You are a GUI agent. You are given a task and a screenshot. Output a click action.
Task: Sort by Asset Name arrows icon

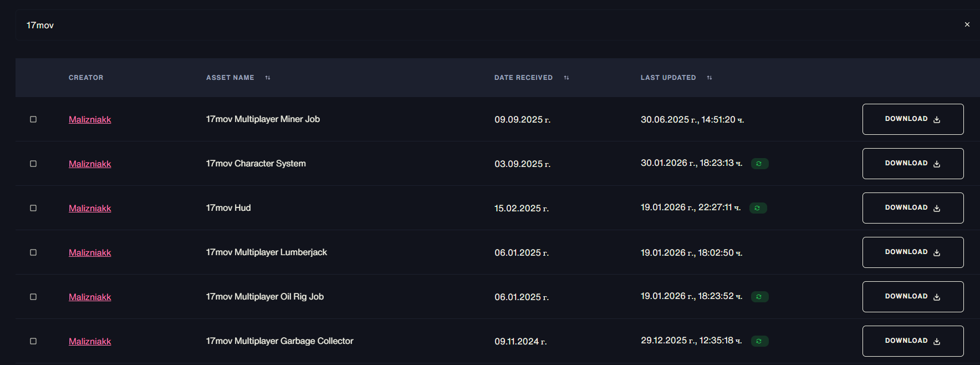[x=268, y=78]
